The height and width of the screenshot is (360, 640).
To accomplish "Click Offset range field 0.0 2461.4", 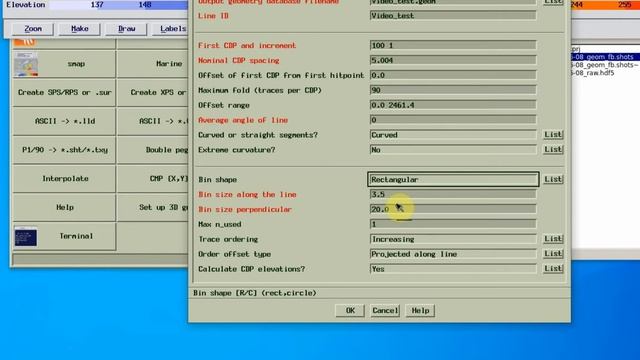I will [x=453, y=105].
